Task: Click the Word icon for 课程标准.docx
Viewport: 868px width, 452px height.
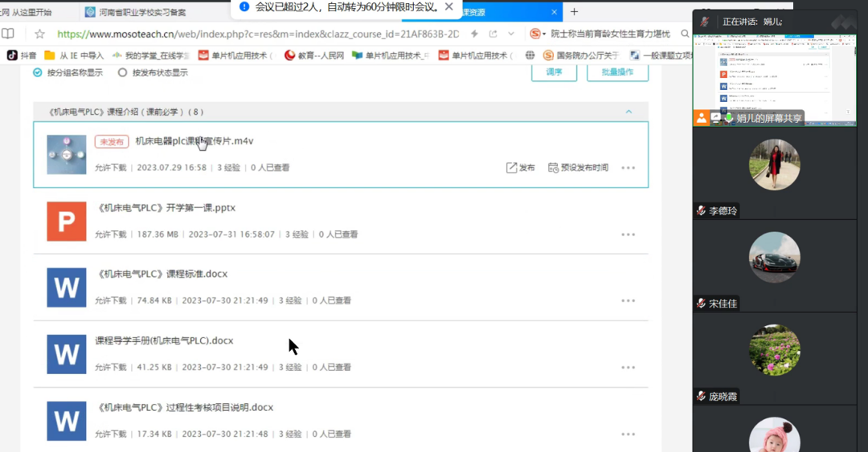Action: [67, 287]
